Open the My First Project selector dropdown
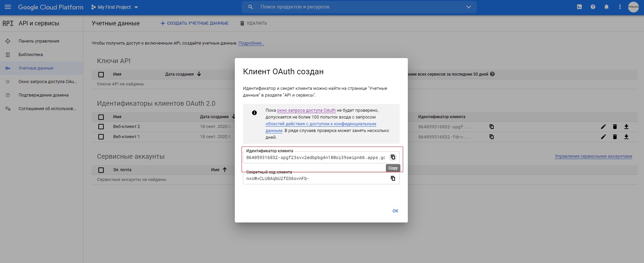644x263 pixels. pyautogui.click(x=115, y=7)
